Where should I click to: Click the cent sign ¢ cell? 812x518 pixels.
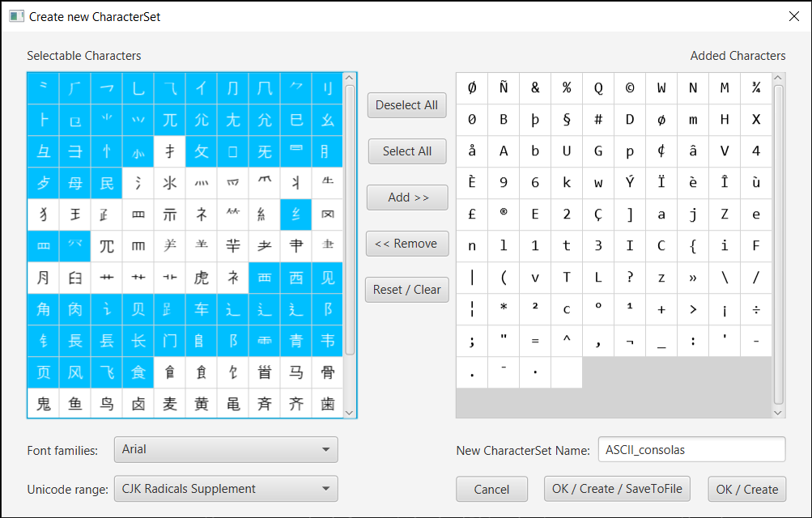[x=661, y=151]
